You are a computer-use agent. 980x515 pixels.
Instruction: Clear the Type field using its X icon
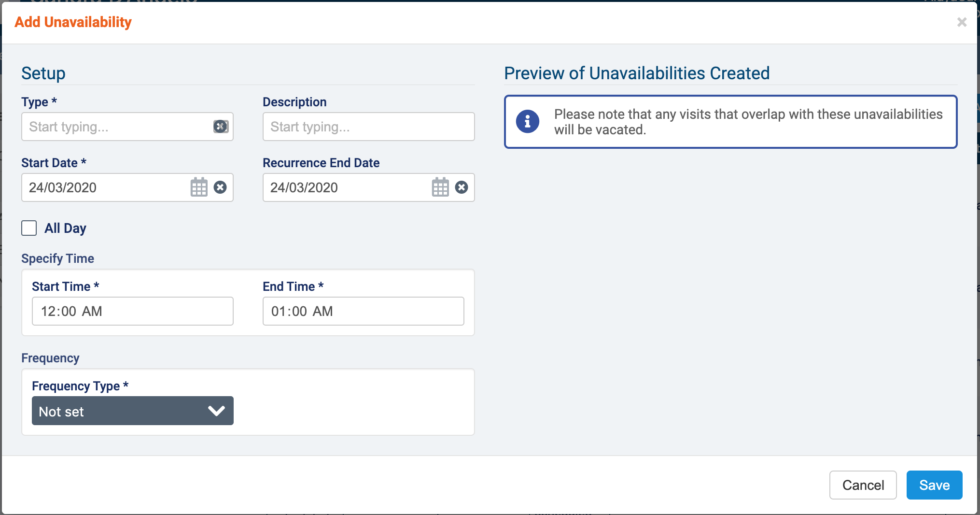pos(221,127)
